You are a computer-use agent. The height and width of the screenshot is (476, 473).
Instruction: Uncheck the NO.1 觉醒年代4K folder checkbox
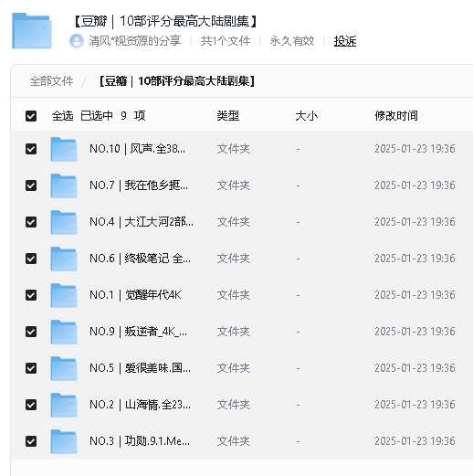[x=31, y=295]
